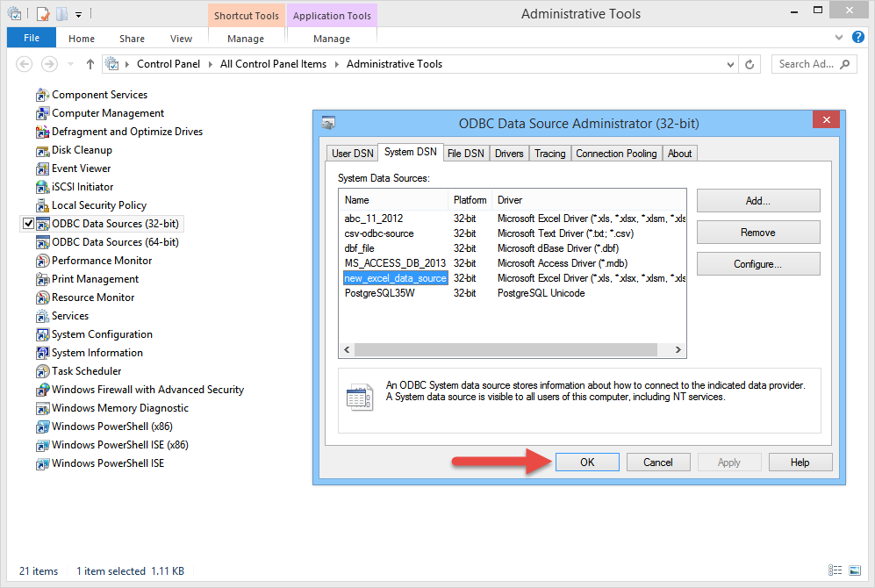The height and width of the screenshot is (588, 875).
Task: Open the File ribbon tab
Action: click(32, 38)
